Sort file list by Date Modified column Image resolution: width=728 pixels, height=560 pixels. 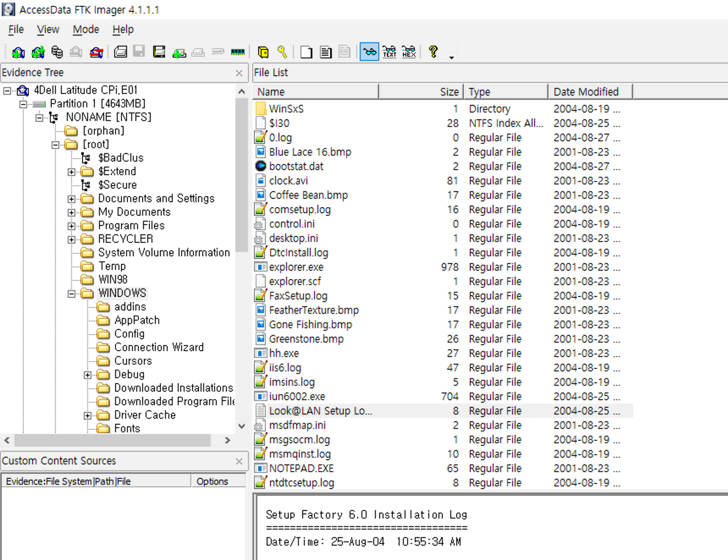pyautogui.click(x=590, y=92)
